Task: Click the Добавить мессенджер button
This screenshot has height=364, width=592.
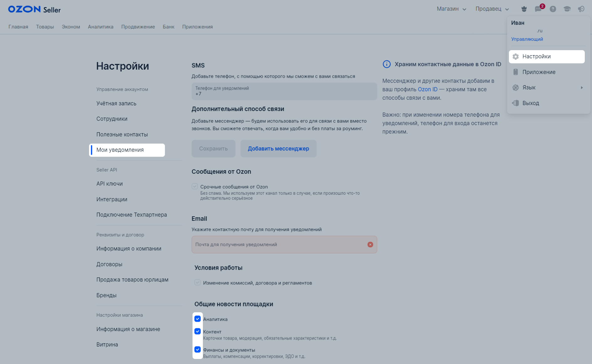Action: pos(278,149)
